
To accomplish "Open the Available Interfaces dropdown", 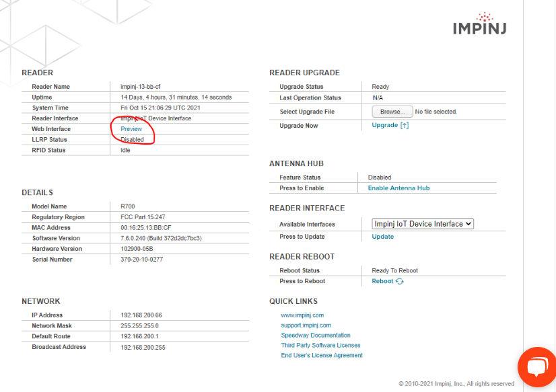I will tap(423, 224).
